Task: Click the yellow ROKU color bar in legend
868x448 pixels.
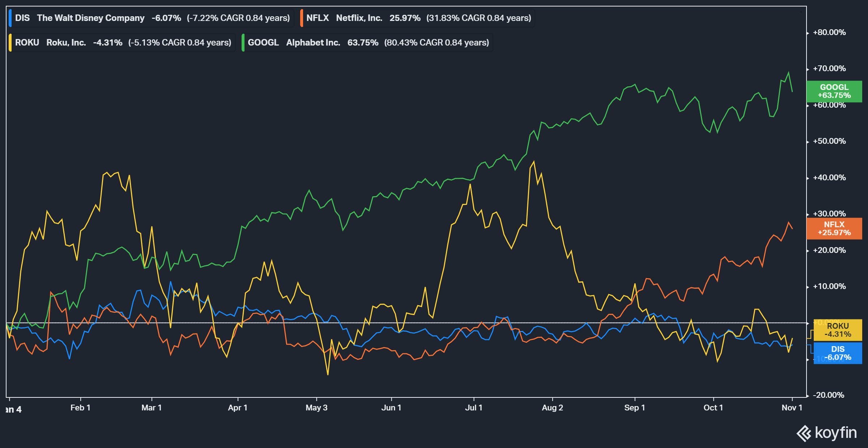Action: [10, 43]
